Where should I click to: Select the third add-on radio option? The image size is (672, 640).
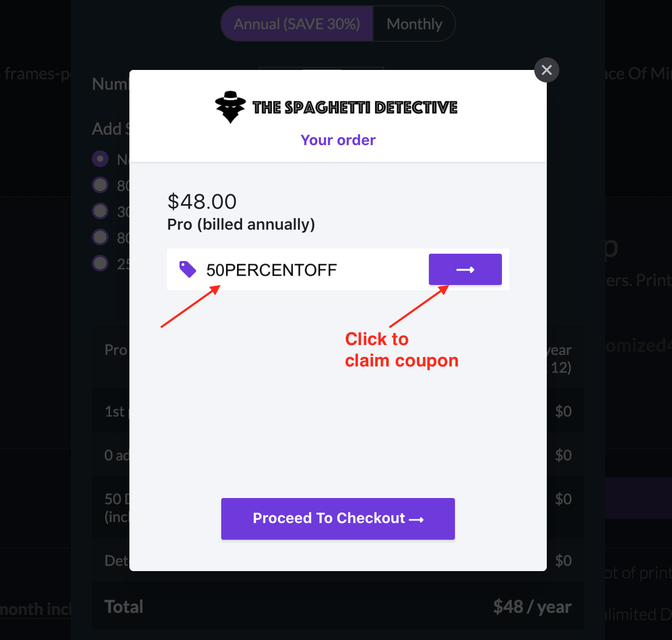(x=100, y=211)
